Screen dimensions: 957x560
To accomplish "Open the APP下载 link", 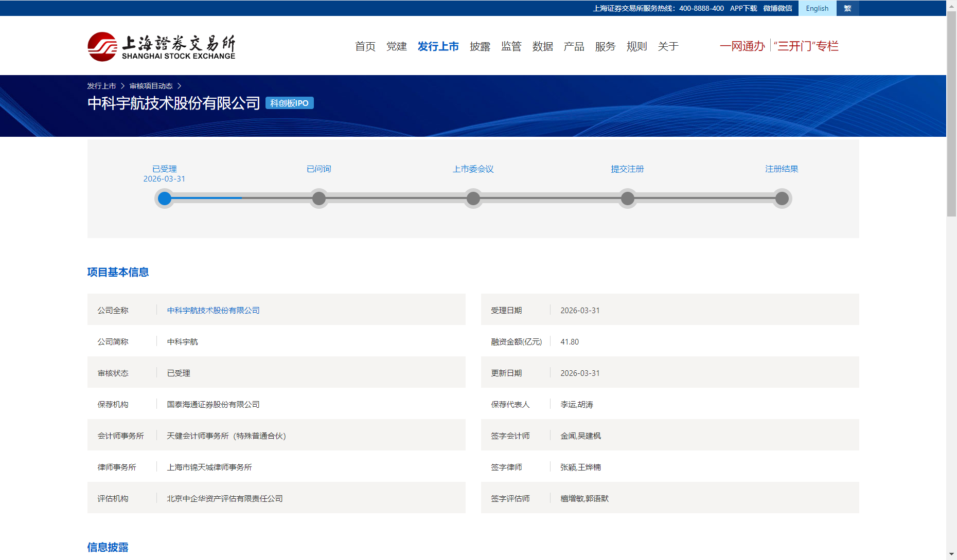I will [x=743, y=8].
